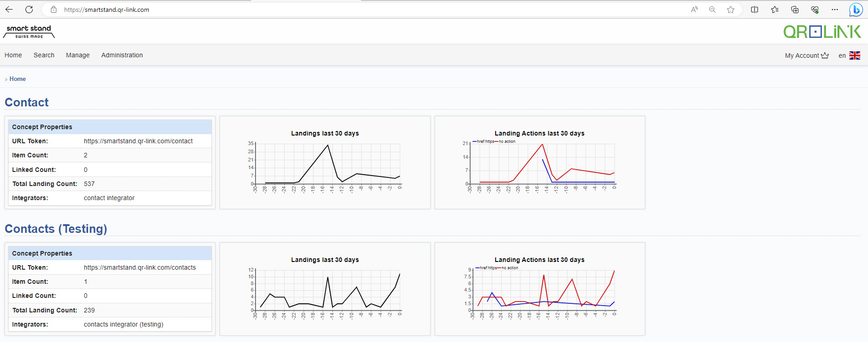Open the Contact concept heading

pos(27,102)
